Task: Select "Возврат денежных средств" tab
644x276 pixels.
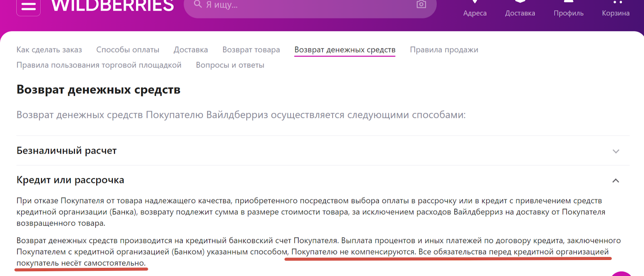Action: 345,50
